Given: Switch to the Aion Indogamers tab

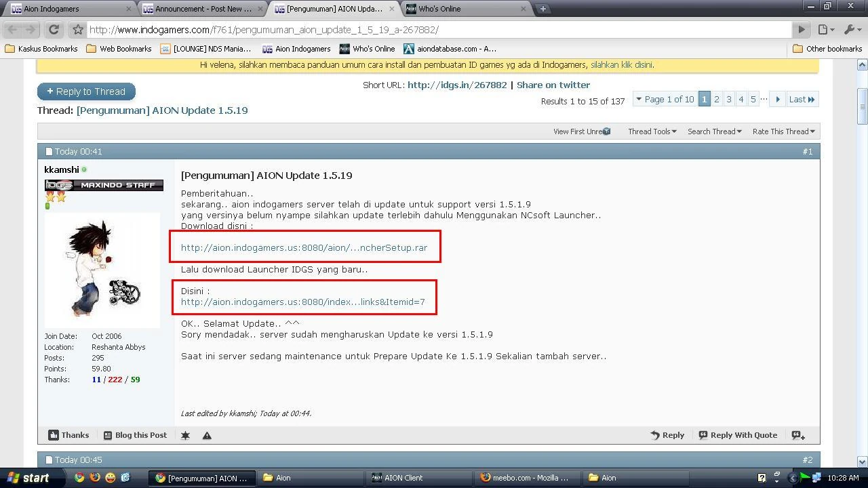Looking at the screenshot, I should (68, 9).
